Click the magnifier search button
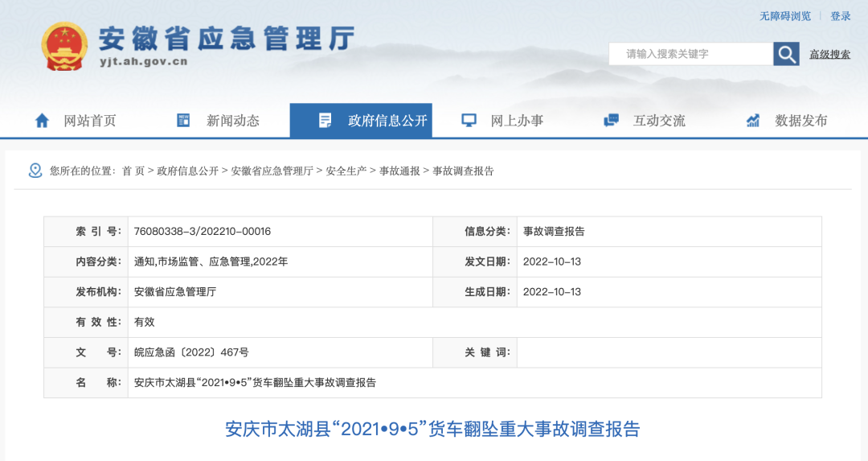The image size is (868, 461). 786,54
